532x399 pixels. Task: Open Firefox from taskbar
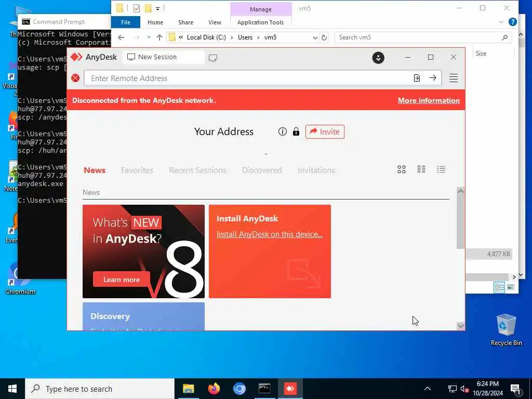pyautogui.click(x=214, y=389)
